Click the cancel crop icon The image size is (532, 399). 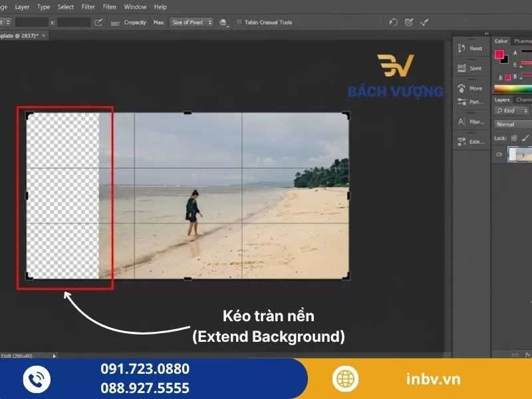point(409,23)
